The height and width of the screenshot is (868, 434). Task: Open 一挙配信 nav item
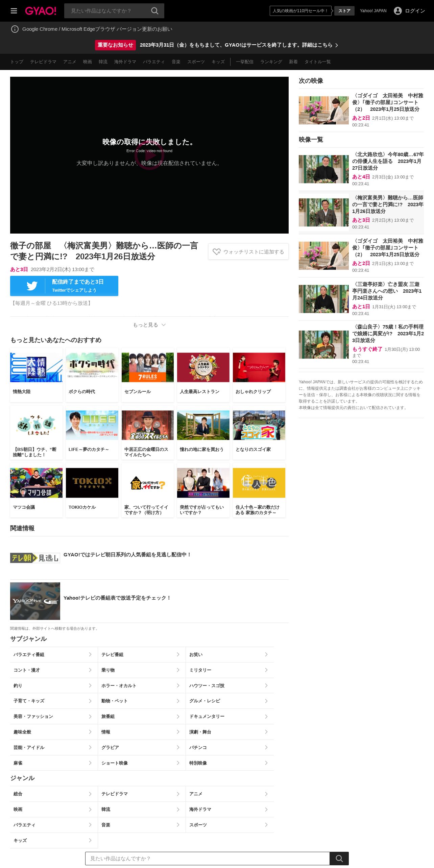click(245, 62)
